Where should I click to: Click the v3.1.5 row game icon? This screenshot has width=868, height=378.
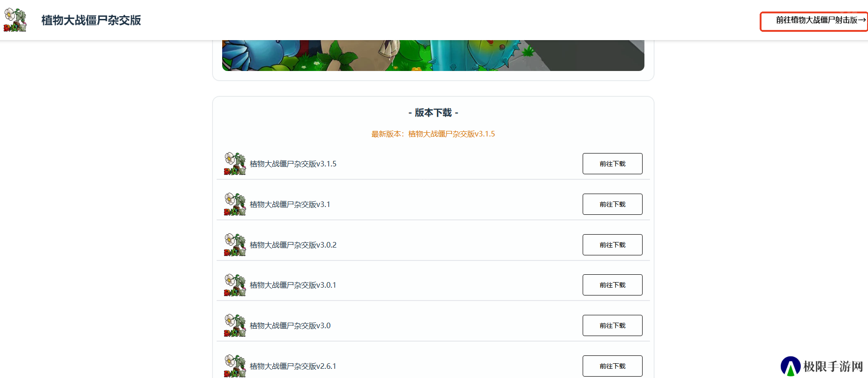[235, 164]
